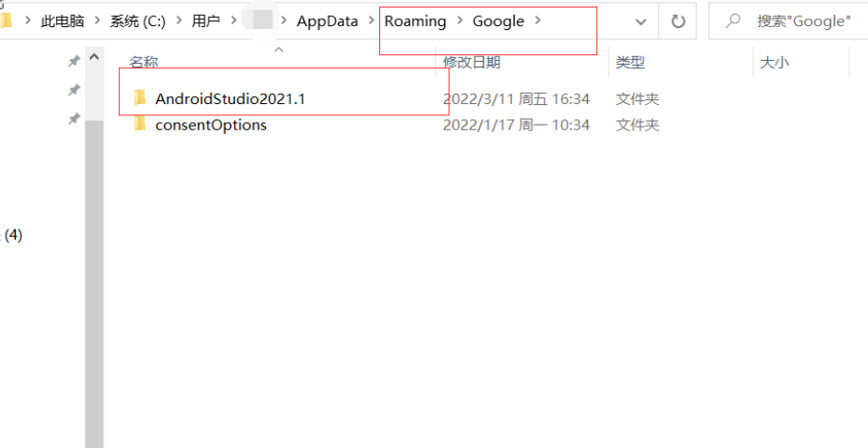Expand the chevron after Google breadcrumb
This screenshot has width=868, height=448.
(x=537, y=21)
